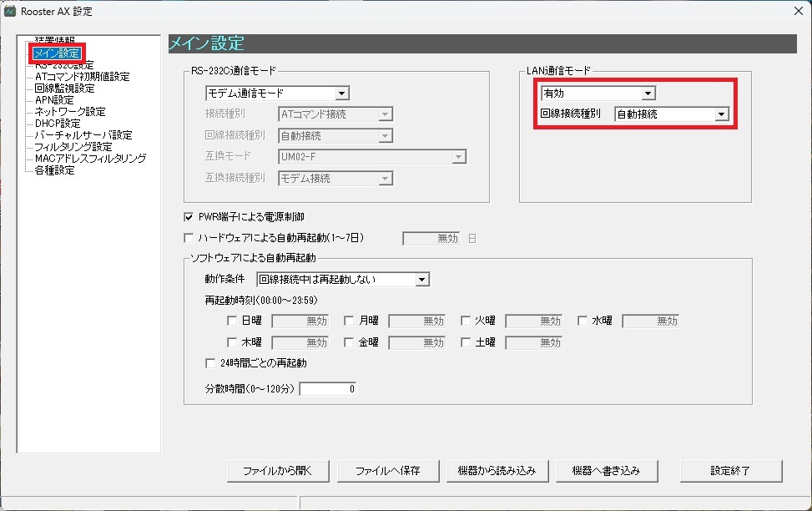Open RS-232C設定 in the tree
Viewport: 812px width, 511px height.
click(64, 65)
